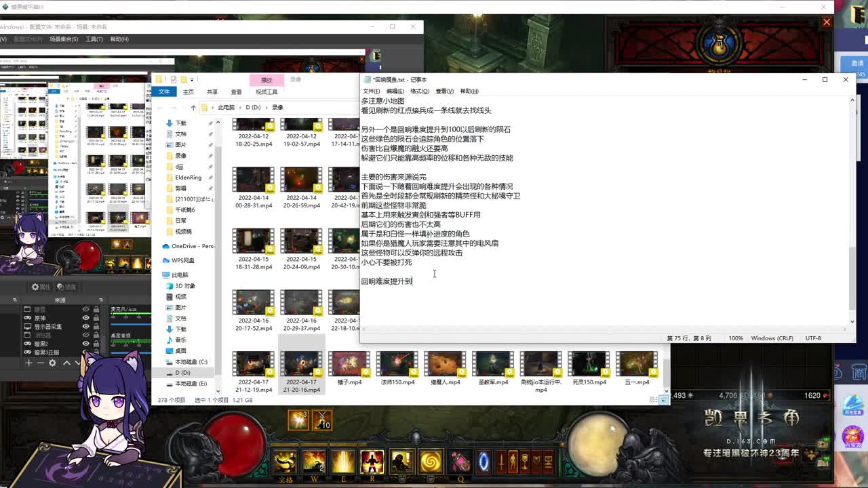Select the EldenRing folder in sidebar
The height and width of the screenshot is (488, 868).
(188, 177)
